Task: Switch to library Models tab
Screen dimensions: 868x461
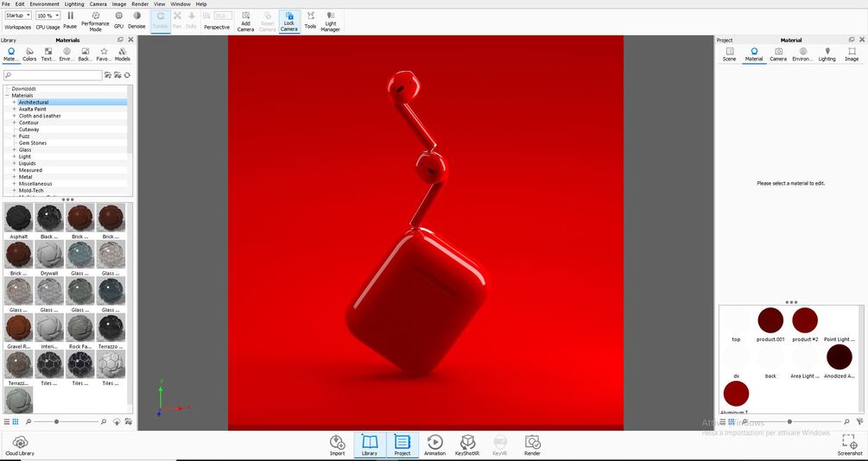Action: (x=123, y=54)
